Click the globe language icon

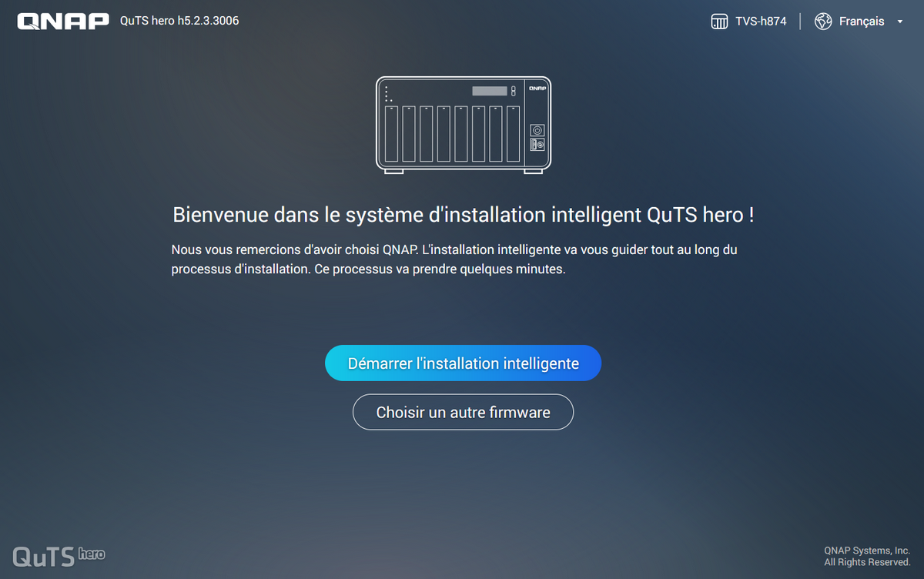coord(823,22)
